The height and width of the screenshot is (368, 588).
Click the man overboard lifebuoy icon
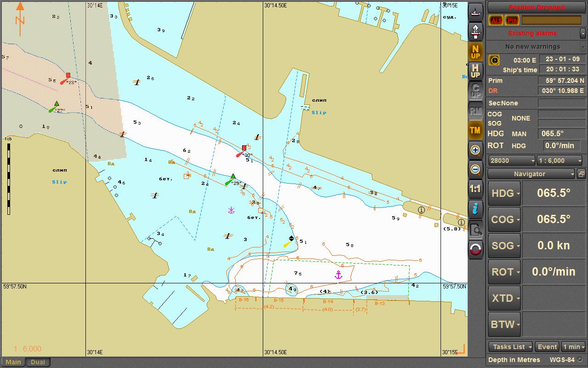[x=475, y=250]
